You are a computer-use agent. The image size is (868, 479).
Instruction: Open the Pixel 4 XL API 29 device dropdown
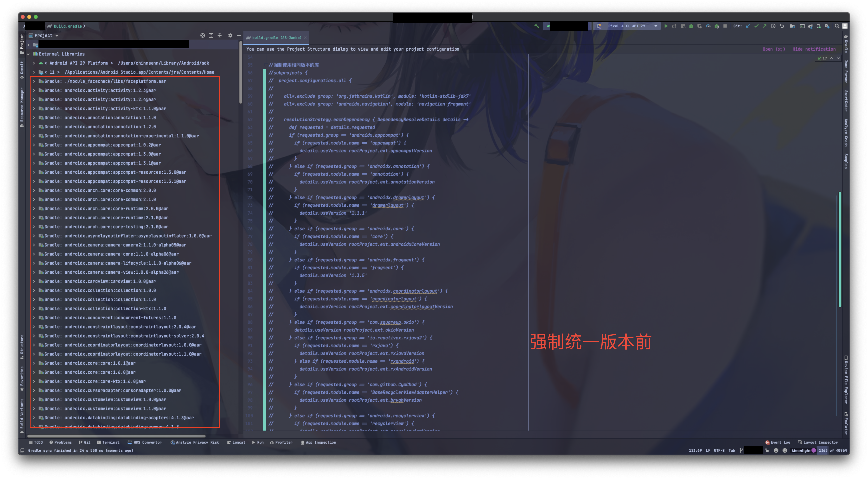(x=627, y=26)
